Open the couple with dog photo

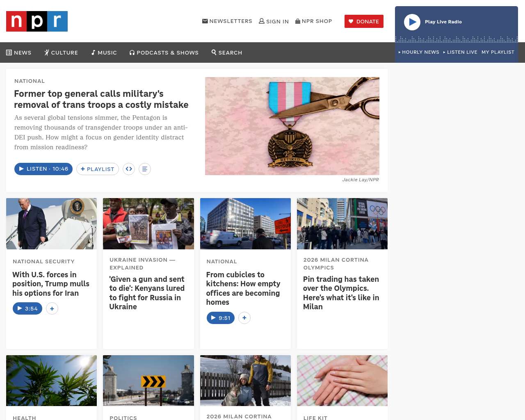[245, 381]
